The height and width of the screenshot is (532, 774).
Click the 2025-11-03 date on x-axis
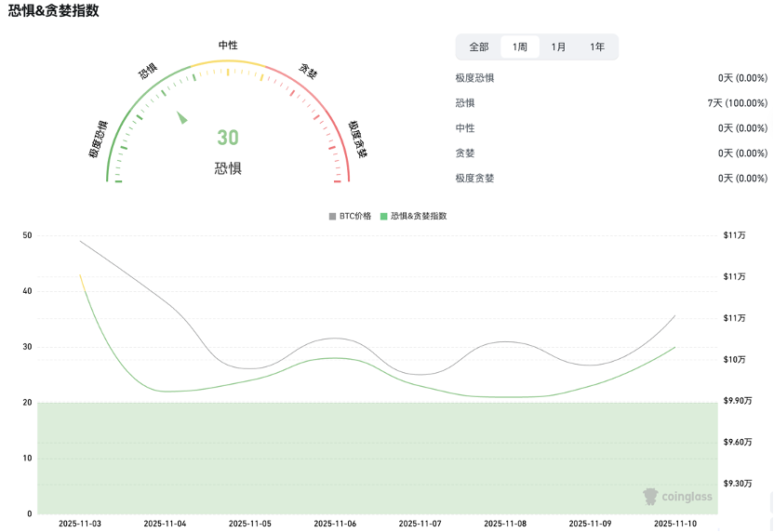[79, 524]
